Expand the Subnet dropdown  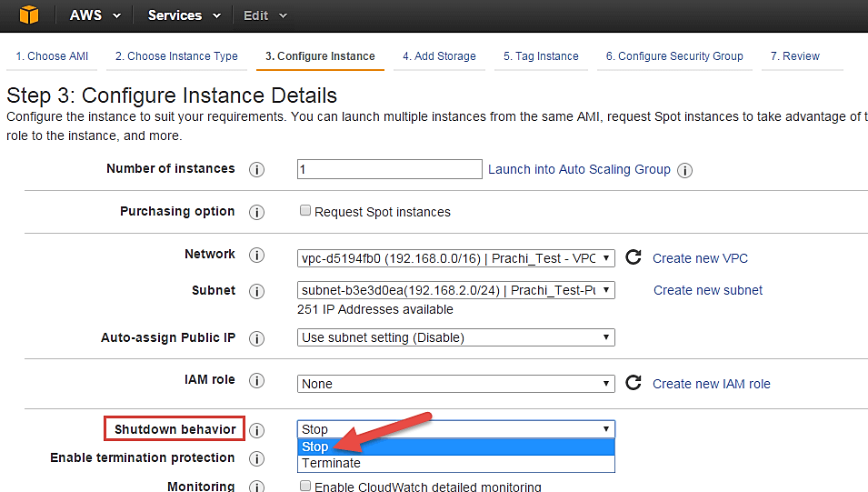coord(456,291)
